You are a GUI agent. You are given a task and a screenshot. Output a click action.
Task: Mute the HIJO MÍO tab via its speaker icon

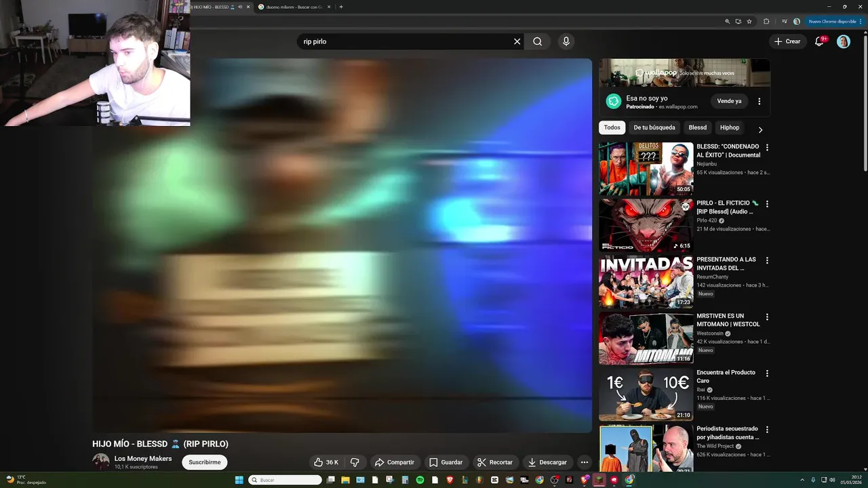coord(240,7)
